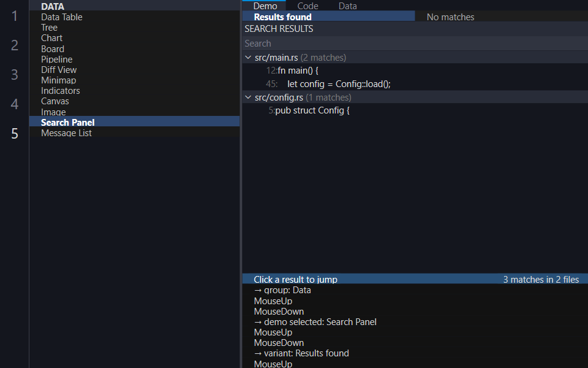This screenshot has height=368, width=588.
Task: Jump to result line 12 fn main()
Action: [x=415, y=71]
